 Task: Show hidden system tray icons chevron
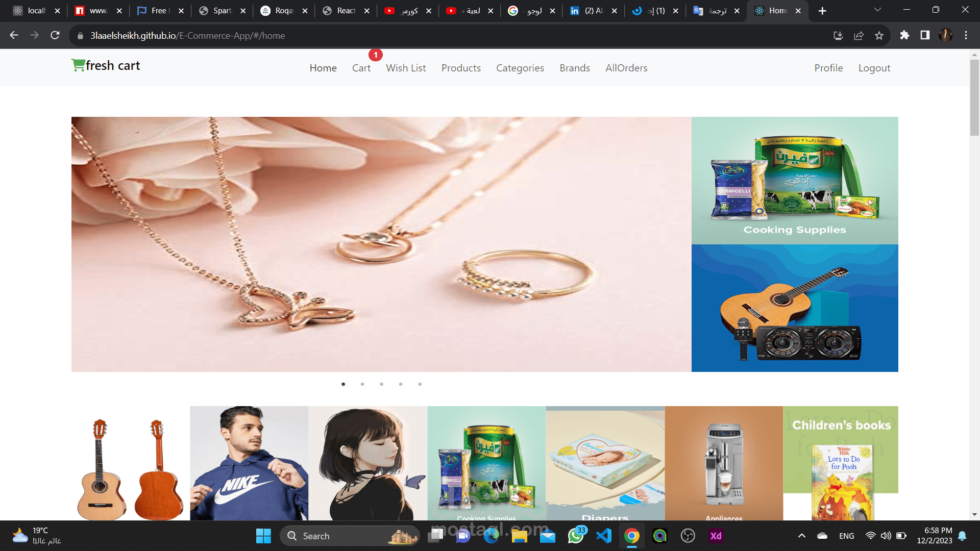point(802,536)
